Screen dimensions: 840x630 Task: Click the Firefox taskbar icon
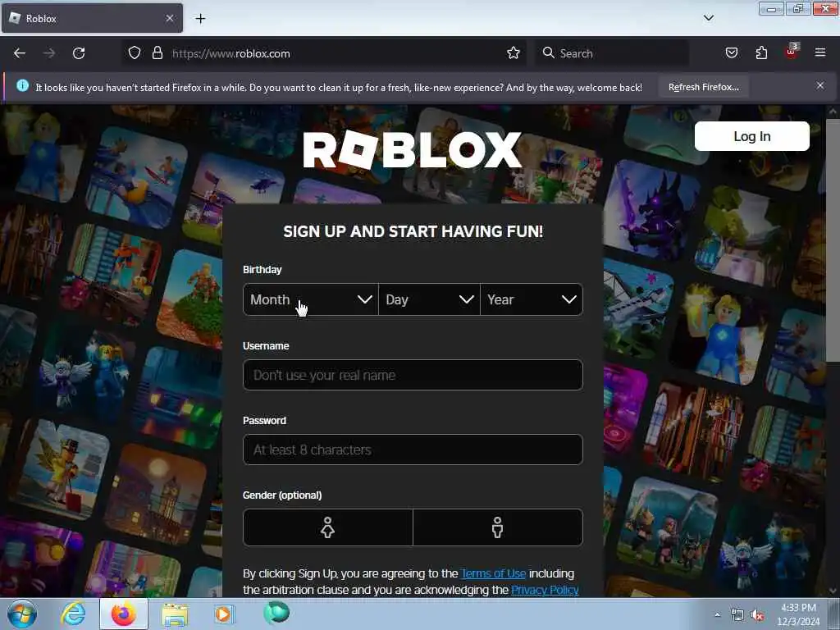click(124, 614)
